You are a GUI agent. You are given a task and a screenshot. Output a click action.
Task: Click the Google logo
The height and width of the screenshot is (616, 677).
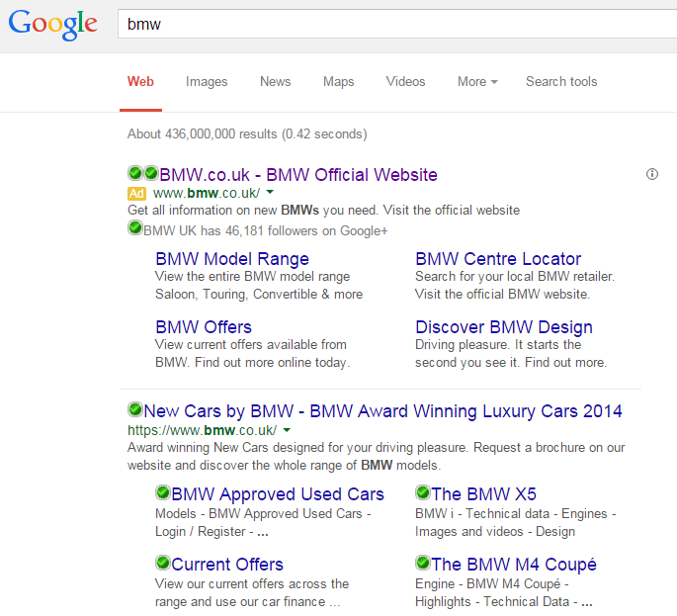(x=52, y=24)
